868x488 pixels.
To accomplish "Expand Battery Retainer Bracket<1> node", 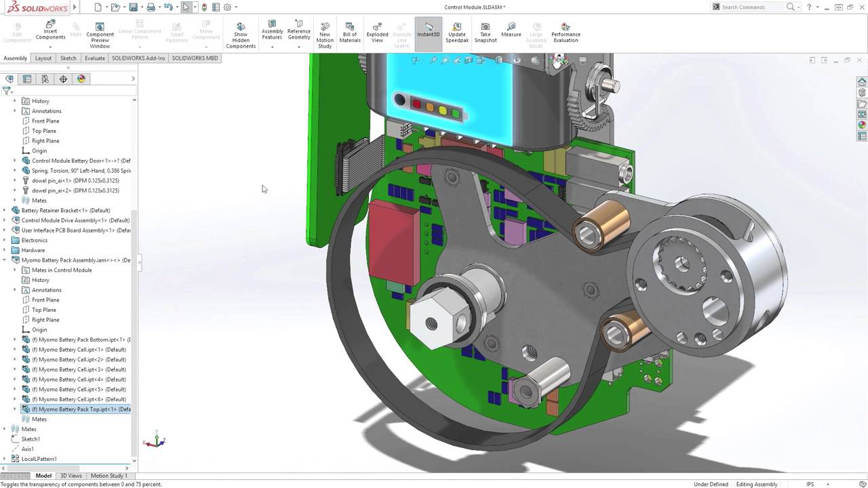I will pos(5,210).
